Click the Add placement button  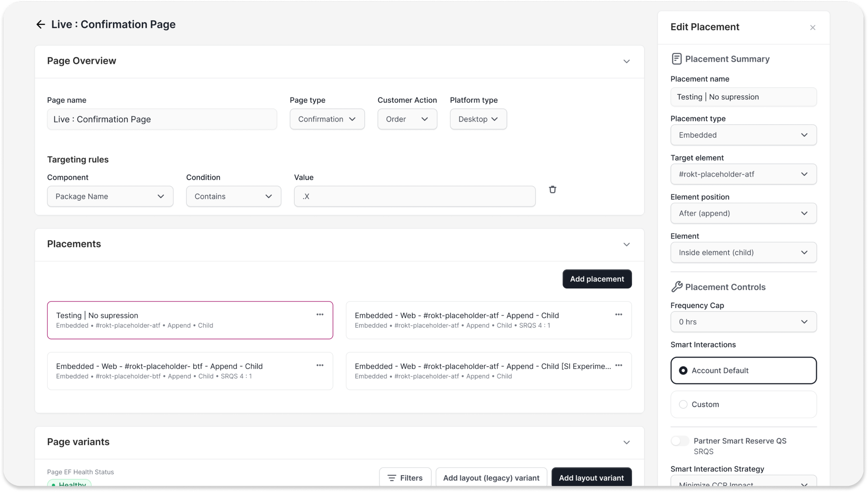pyautogui.click(x=597, y=279)
